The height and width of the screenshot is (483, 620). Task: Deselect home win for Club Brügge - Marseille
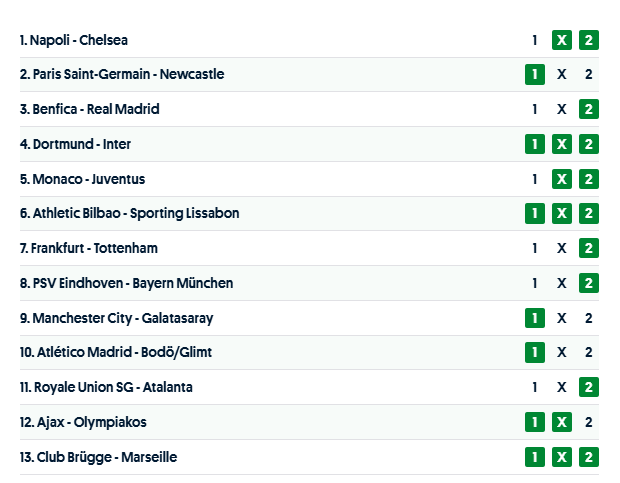coord(535,457)
